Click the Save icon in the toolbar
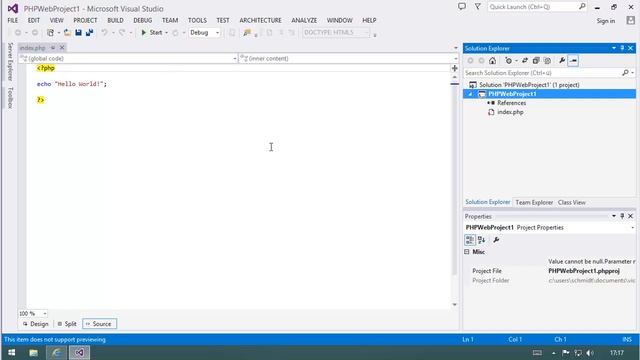Image resolution: width=640 pixels, height=360 pixels. click(78, 33)
